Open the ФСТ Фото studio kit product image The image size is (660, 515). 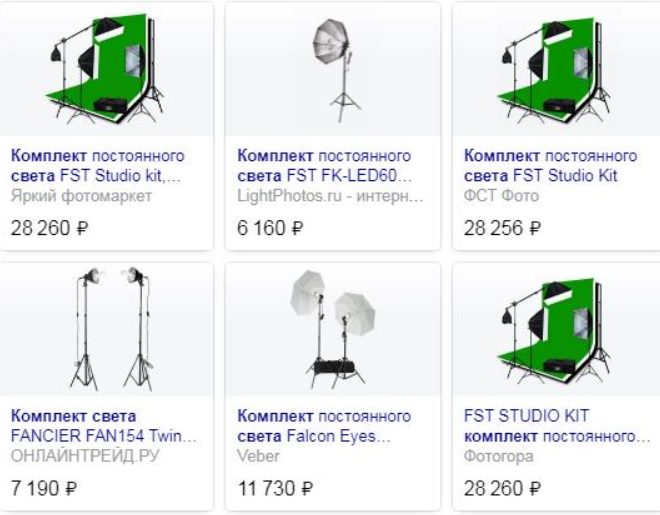[556, 69]
